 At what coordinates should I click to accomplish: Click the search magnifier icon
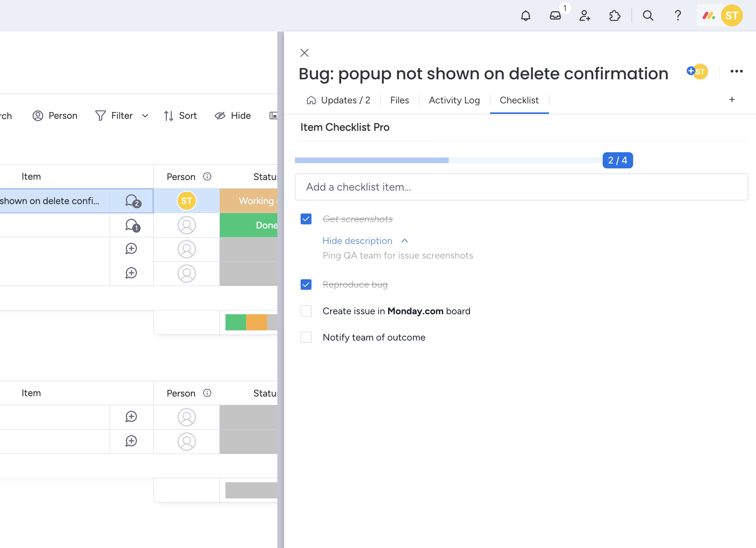pos(648,16)
